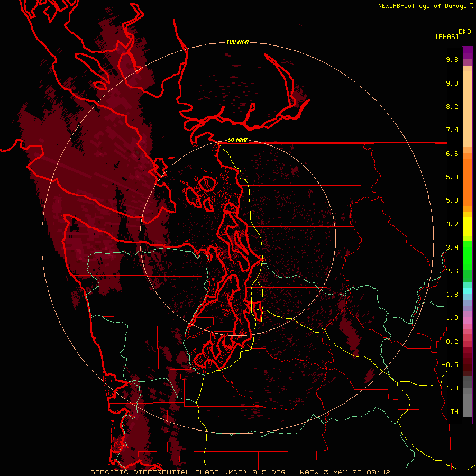Viewport: 476px width, 476px height.
Task: Click the DKD label above the color scale
Action: (x=465, y=32)
